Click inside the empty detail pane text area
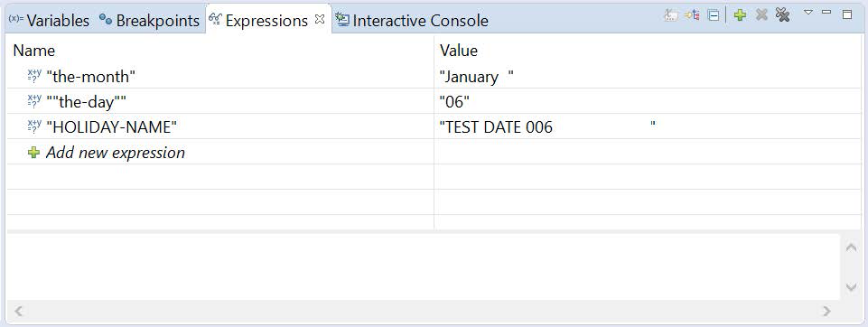Viewport: 868px width, 327px height. click(423, 266)
